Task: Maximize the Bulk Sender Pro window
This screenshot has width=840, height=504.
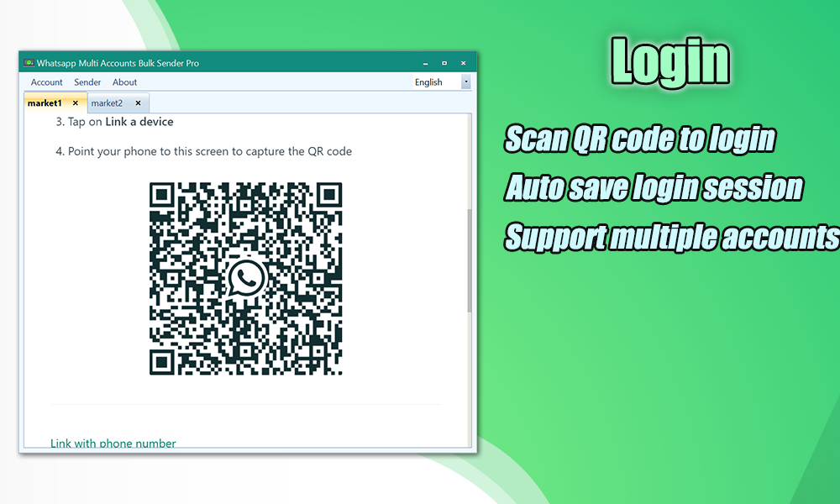Action: [x=444, y=62]
